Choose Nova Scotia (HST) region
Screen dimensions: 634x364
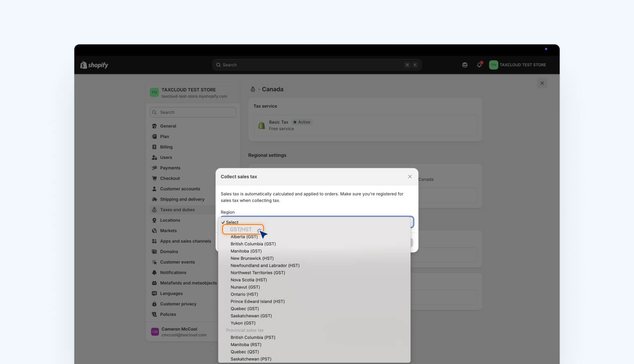click(248, 280)
